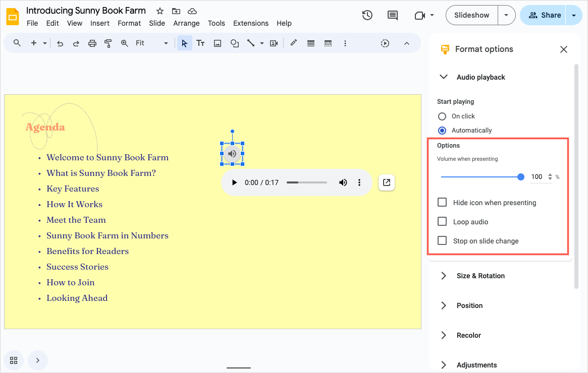Image resolution: width=588 pixels, height=373 pixels.
Task: Select the paint format tool
Action: tap(108, 43)
